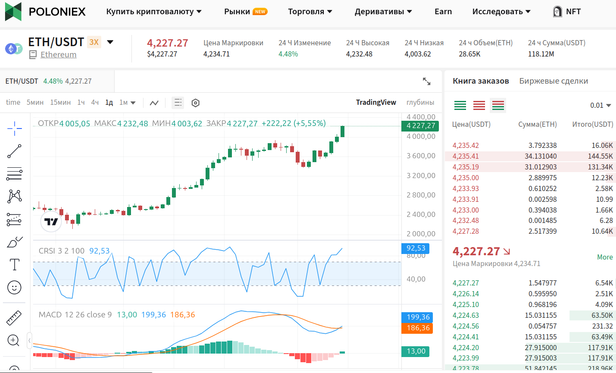Open the 1м interval dropdown

coord(127,103)
